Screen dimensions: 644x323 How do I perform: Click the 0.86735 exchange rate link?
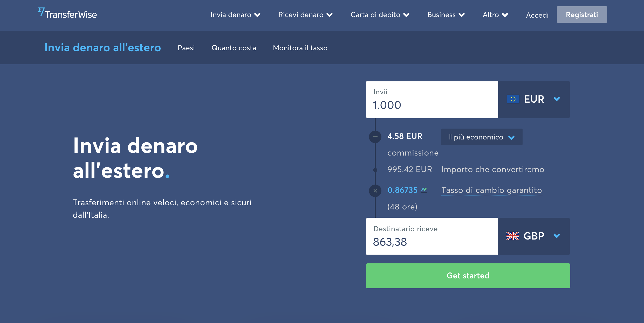tap(402, 190)
